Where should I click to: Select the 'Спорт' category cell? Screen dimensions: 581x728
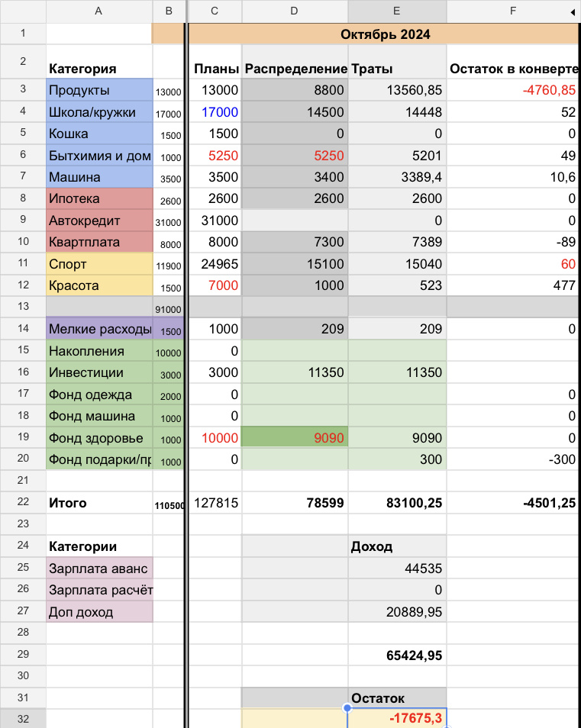(x=99, y=264)
